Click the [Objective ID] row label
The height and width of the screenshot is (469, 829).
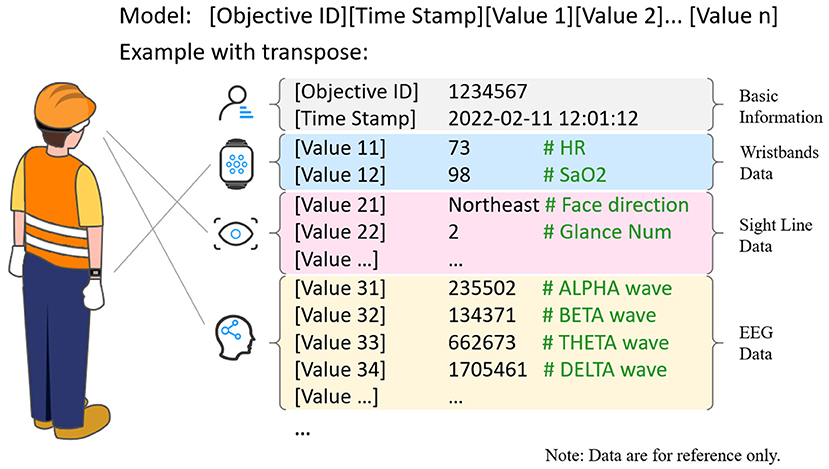356,91
